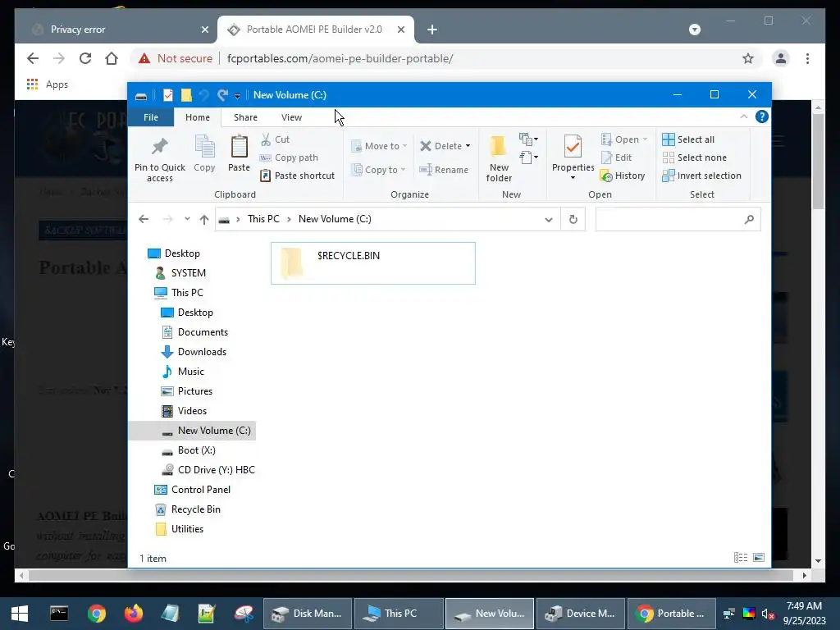Open the New item dropdown icon
This screenshot has width=840, height=630.
528,139
